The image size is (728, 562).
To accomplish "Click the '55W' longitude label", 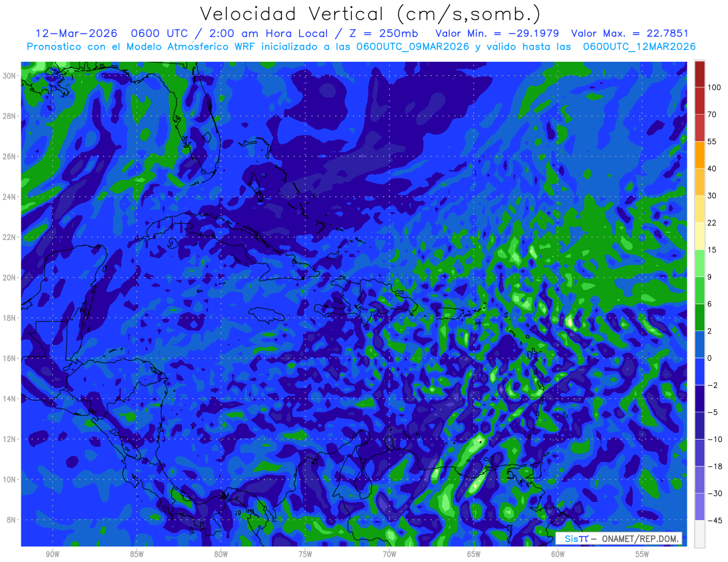I will (642, 554).
